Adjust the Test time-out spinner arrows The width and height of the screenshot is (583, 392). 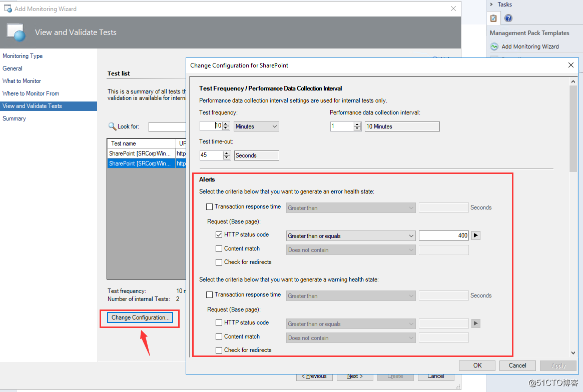[227, 155]
